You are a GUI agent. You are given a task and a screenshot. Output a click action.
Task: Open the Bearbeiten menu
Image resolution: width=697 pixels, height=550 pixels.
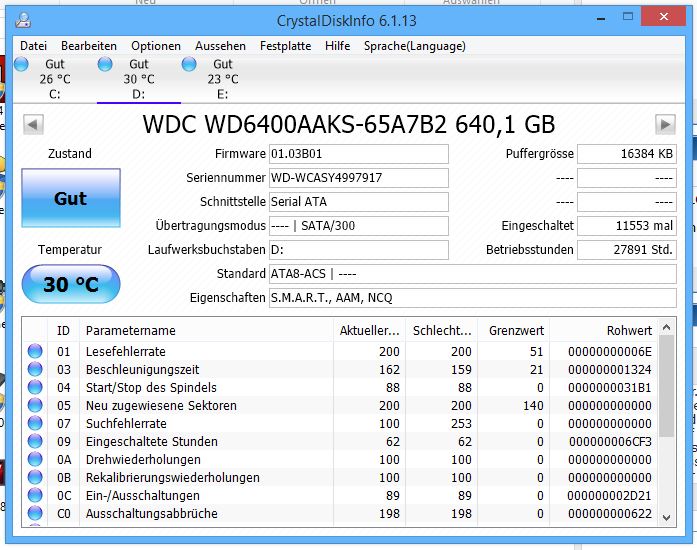tap(89, 46)
